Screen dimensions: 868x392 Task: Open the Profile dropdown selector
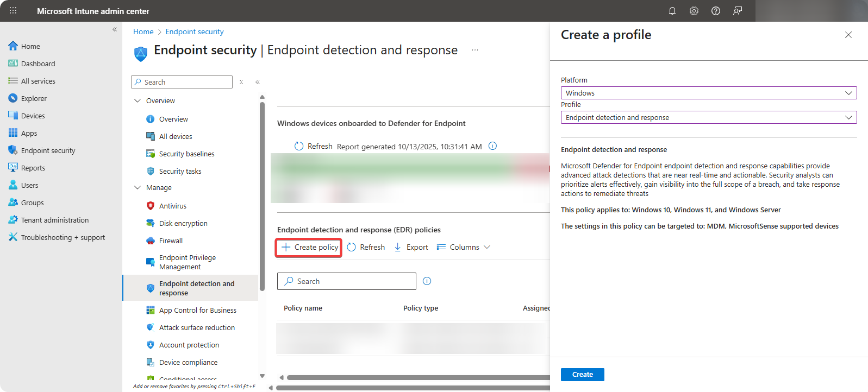coord(708,117)
